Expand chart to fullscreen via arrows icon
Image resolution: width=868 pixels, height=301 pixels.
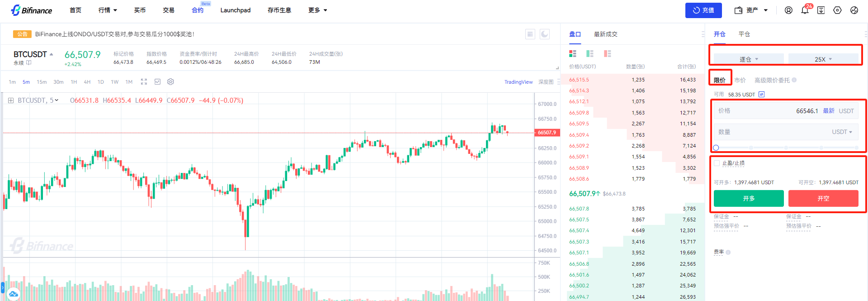point(144,82)
